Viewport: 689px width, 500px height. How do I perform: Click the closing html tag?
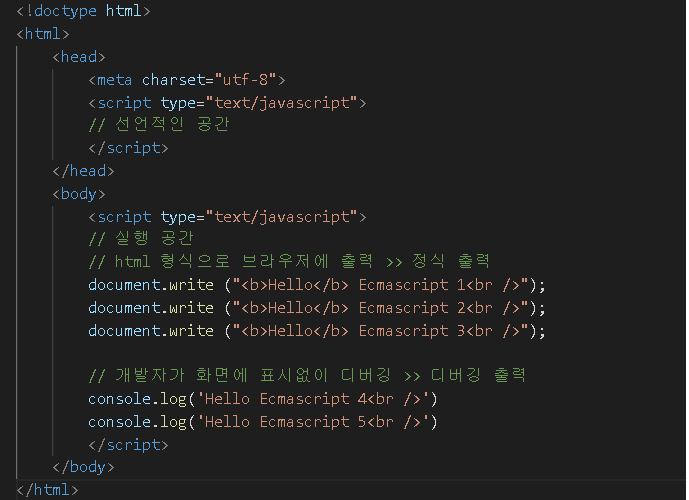[x=47, y=490]
